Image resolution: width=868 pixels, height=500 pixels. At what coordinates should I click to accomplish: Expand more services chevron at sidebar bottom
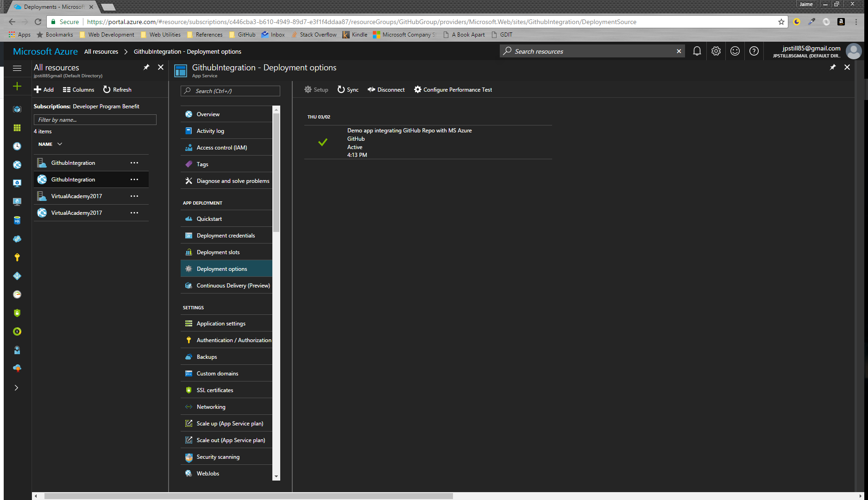17,388
